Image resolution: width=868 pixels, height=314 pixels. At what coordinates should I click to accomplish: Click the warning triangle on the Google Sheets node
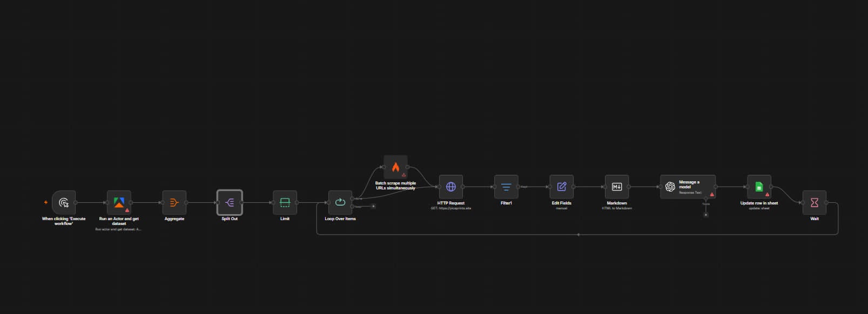click(767, 194)
